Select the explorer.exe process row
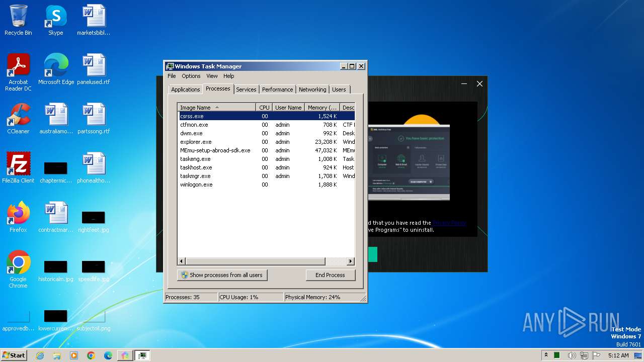This screenshot has height=362, width=644. point(266,142)
